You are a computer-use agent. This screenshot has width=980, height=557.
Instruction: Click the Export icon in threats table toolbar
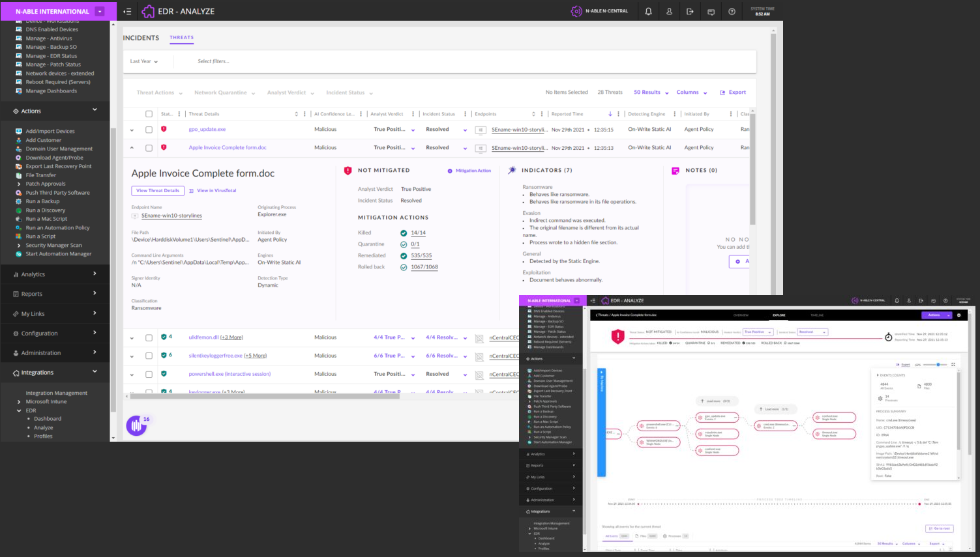[x=722, y=93]
